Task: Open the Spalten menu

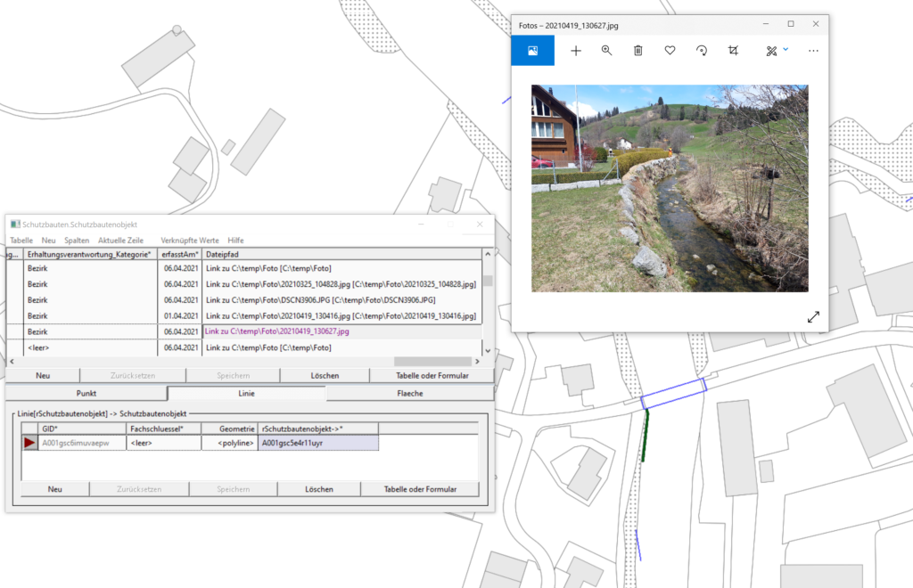Action: pos(77,241)
